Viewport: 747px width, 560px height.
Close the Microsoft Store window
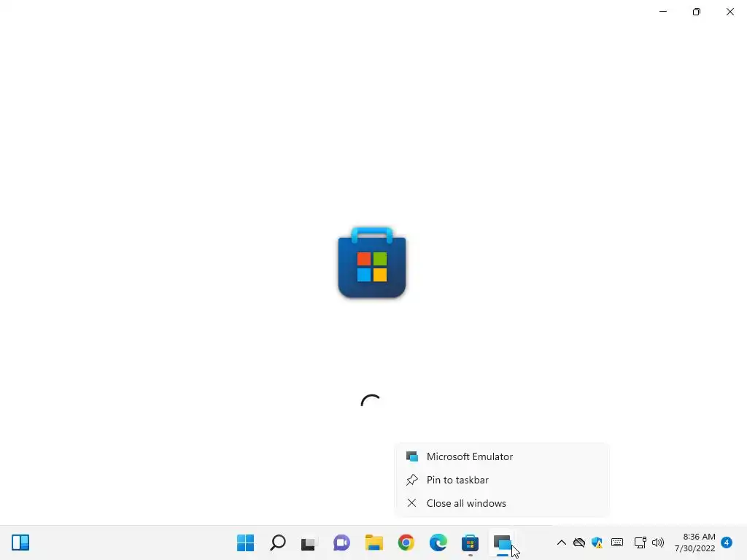coord(729,12)
